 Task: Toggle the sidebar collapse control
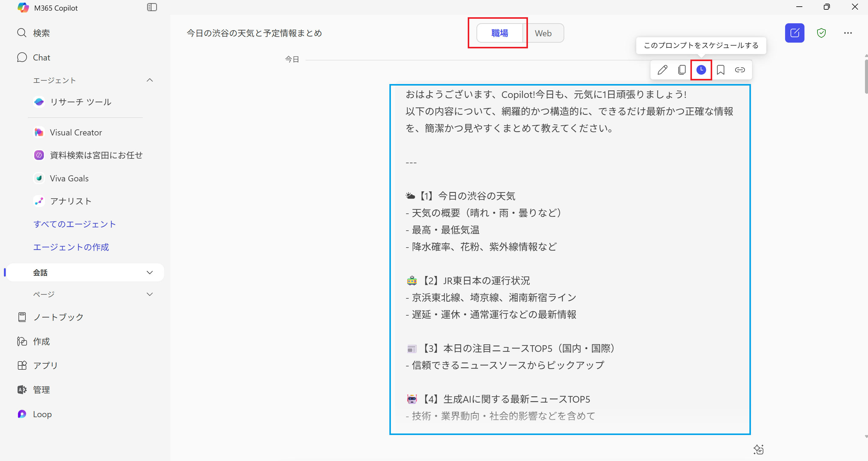[x=152, y=7]
